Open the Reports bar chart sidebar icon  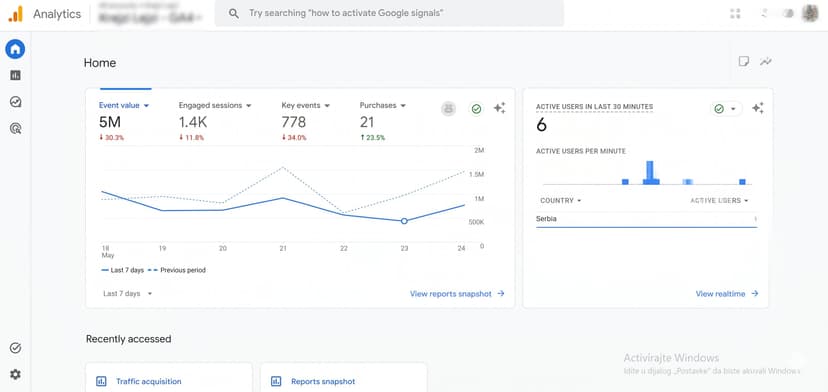[x=15, y=76]
